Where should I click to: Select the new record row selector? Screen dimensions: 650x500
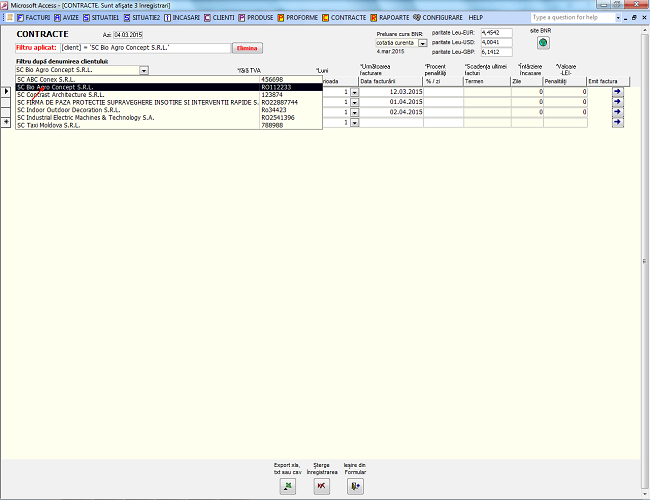(6, 122)
